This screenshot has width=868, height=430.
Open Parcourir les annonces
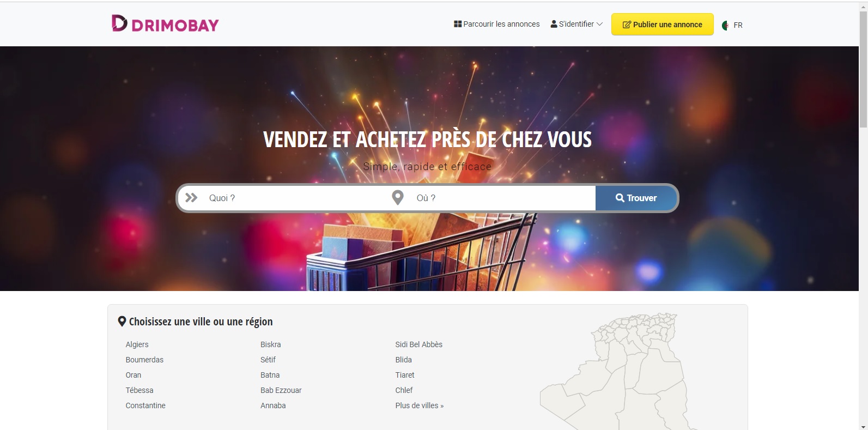[x=497, y=24]
